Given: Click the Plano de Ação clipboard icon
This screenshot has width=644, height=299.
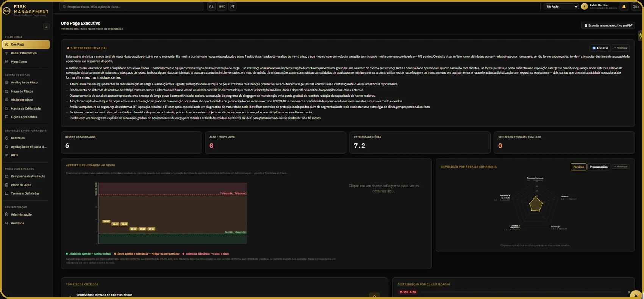Looking at the screenshot, I should 6,185.
